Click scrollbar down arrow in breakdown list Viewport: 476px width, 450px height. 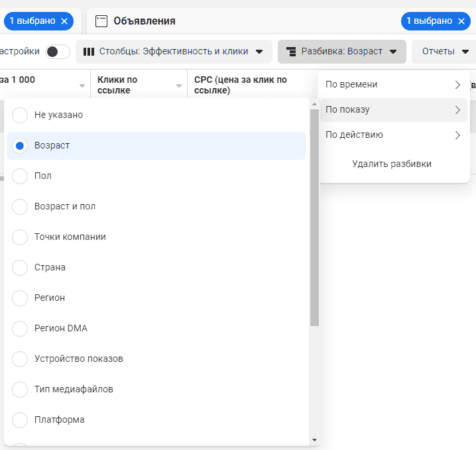coord(314,439)
